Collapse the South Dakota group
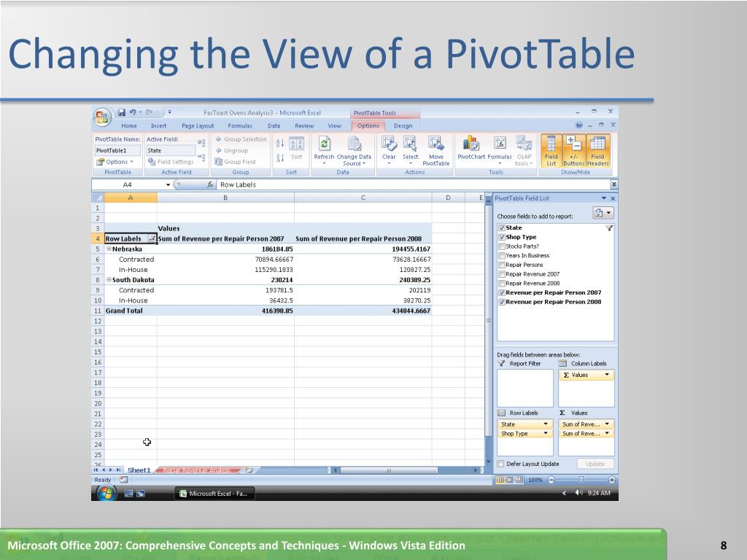The image size is (747, 560). click(109, 280)
